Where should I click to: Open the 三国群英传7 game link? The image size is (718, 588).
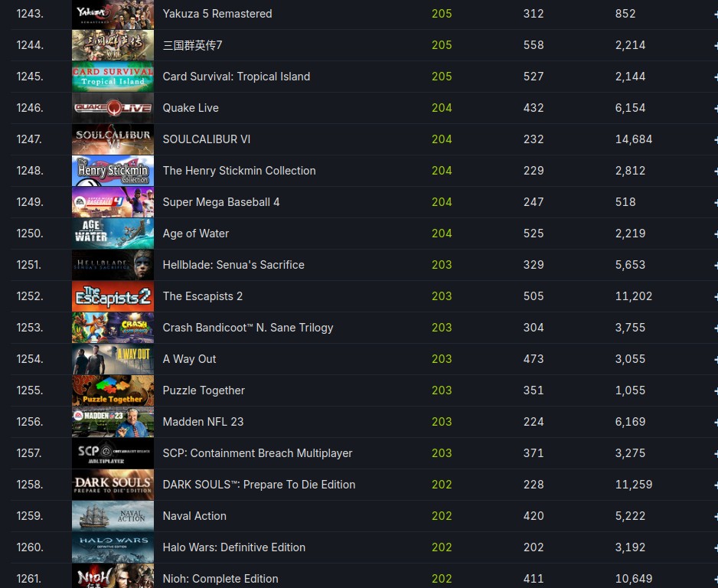192,45
